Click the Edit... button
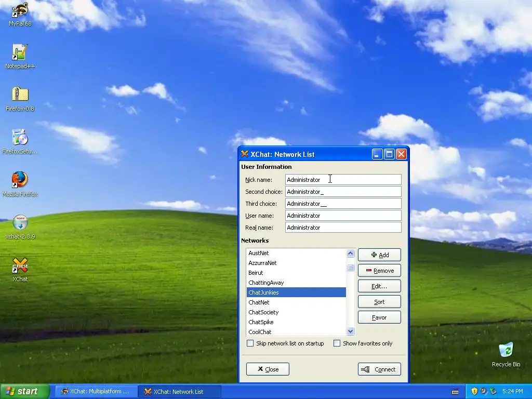Screen dimensions: 532x399 [x=379, y=286]
